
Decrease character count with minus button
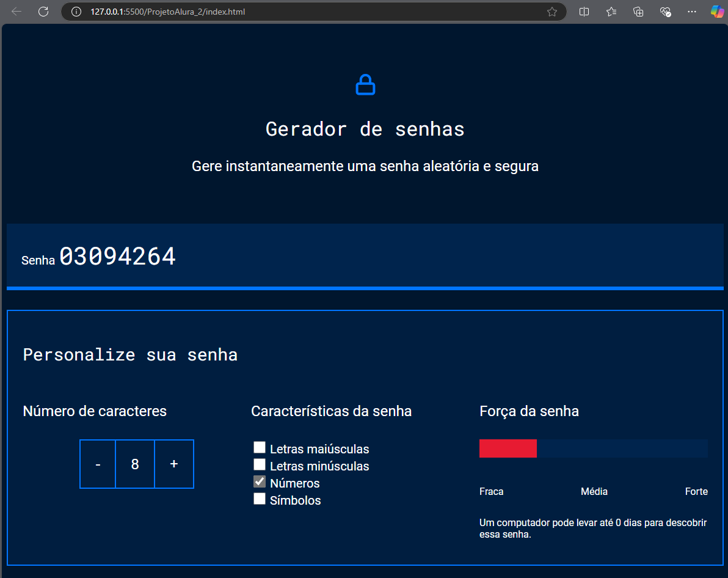click(98, 464)
